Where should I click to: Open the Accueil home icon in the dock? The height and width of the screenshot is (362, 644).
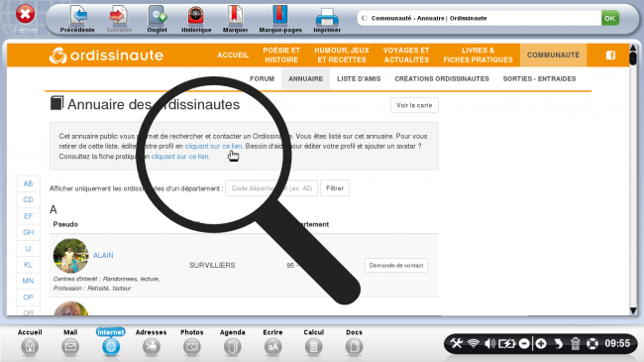click(x=30, y=347)
